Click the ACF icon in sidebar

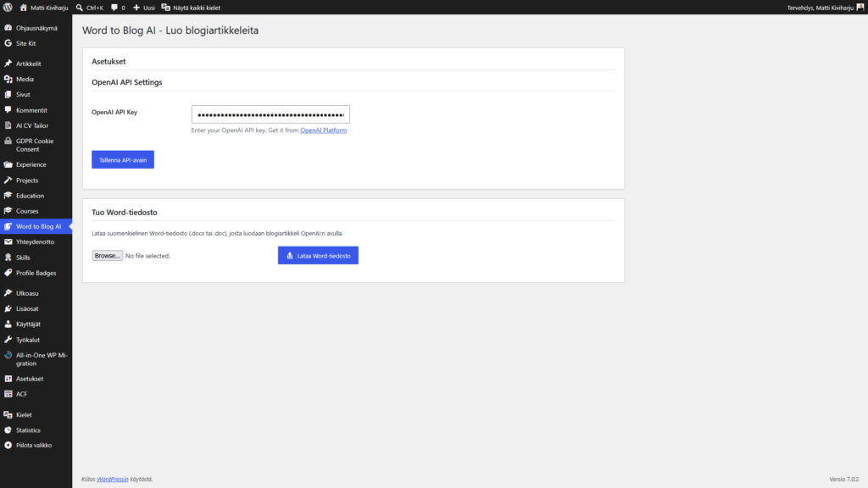click(8, 394)
